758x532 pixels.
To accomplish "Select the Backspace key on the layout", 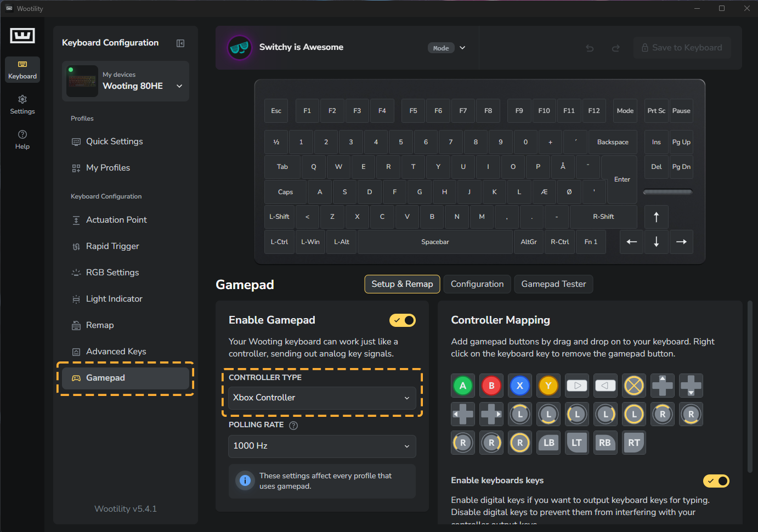I will pos(613,142).
